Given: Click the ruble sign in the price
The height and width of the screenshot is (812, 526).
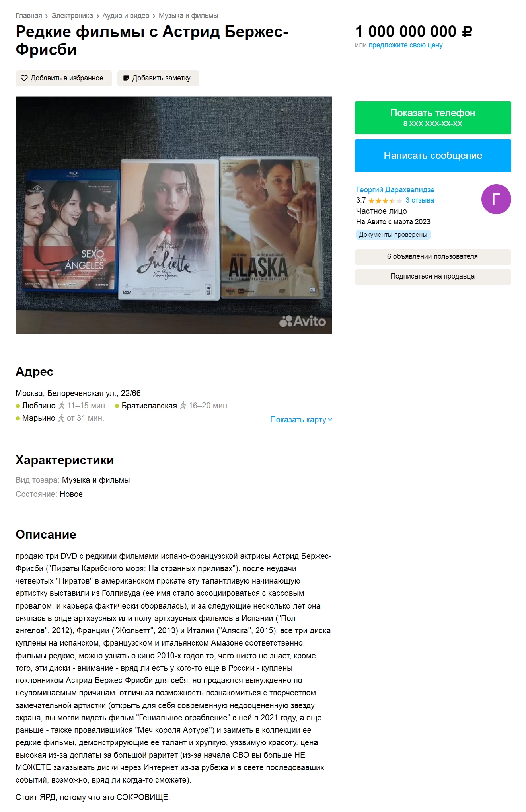Looking at the screenshot, I should 467,31.
